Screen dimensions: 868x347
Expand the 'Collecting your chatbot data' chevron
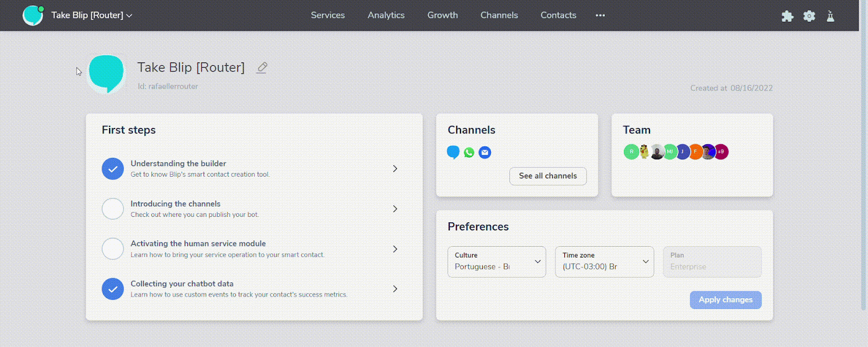coord(395,289)
